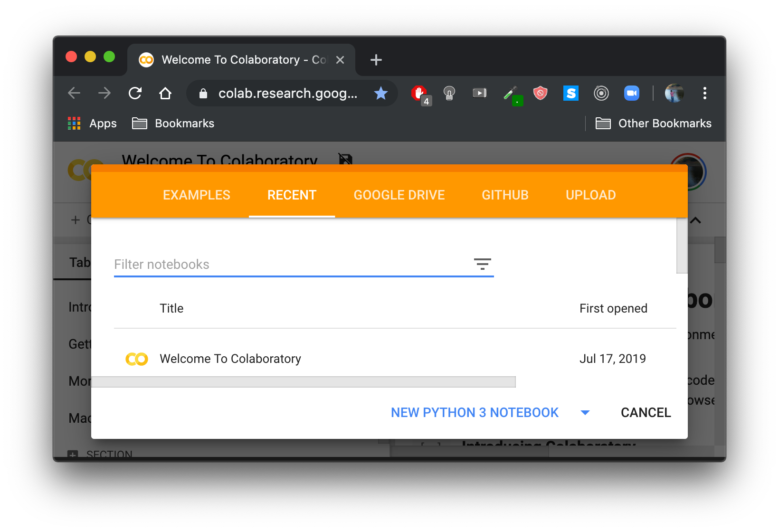Open the Zoom camera extension icon
Image resolution: width=779 pixels, height=532 pixels.
tap(632, 93)
